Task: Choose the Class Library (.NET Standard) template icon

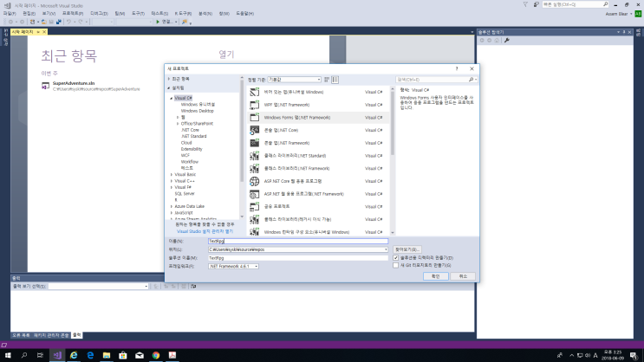Action: 255,155
